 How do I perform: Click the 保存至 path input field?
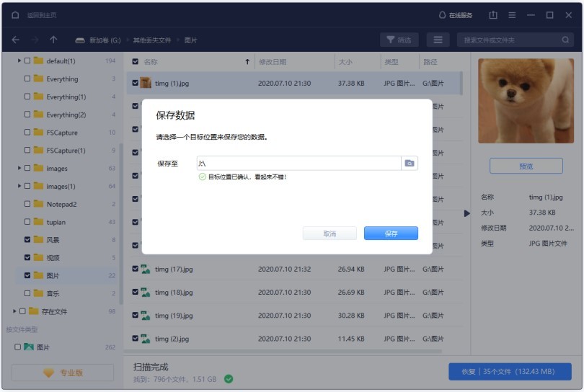(x=298, y=163)
